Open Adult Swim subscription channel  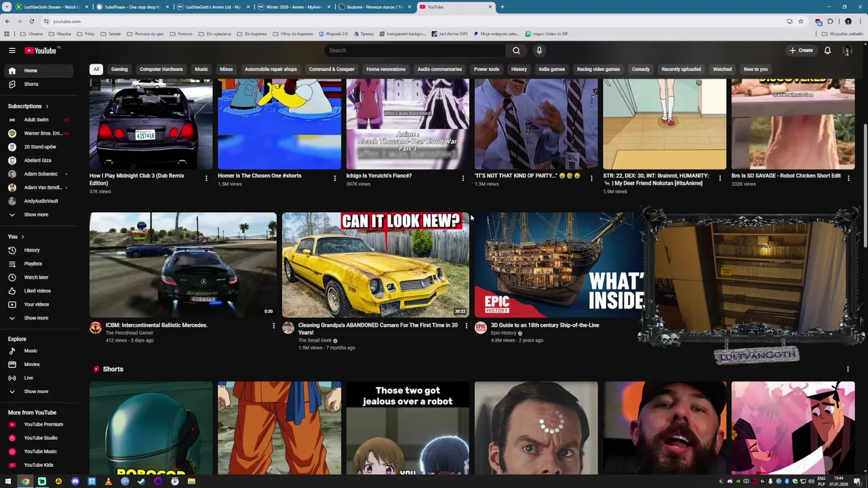[x=39, y=120]
